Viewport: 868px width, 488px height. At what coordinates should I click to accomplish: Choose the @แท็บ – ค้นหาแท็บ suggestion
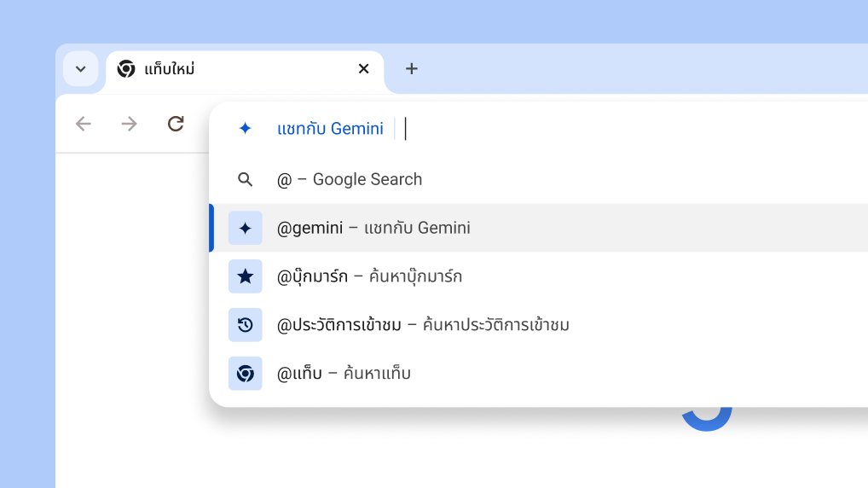point(539,374)
